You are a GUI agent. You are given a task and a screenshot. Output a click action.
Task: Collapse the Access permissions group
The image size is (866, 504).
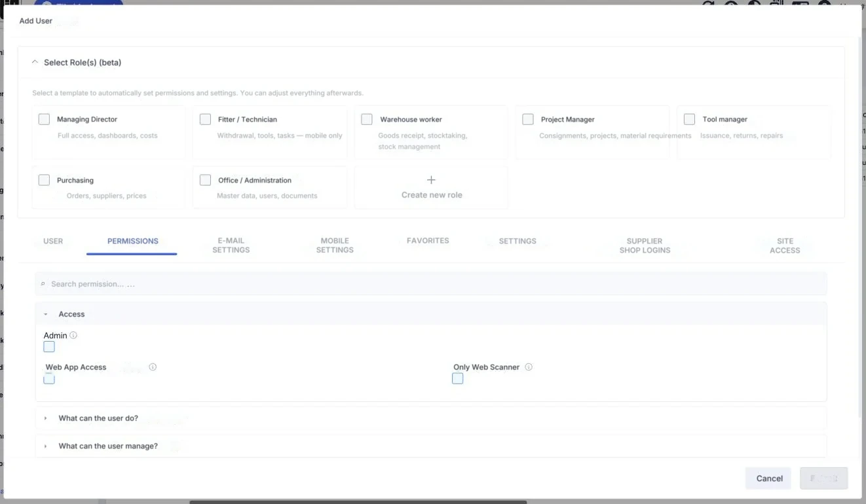coord(46,314)
